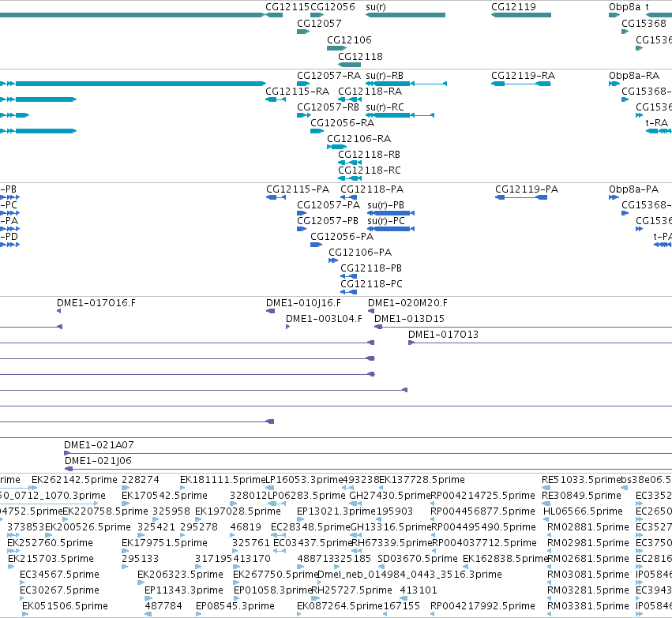Click protein CG12056-PA label

pos(342,238)
